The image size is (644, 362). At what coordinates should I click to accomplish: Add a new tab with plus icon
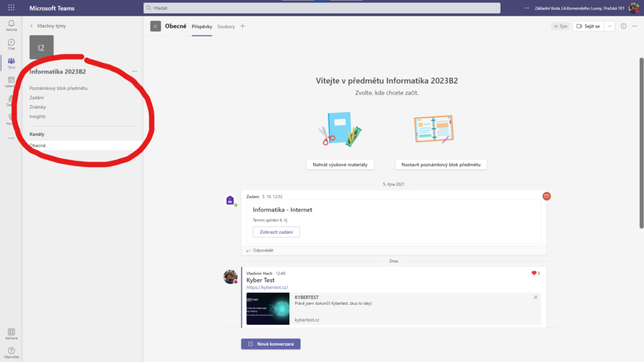[x=243, y=26]
